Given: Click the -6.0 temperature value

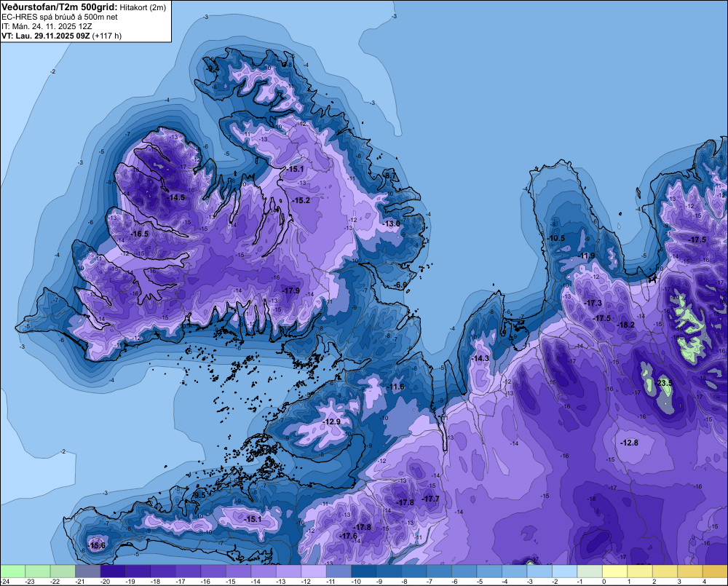Looking at the screenshot, I should click(x=400, y=285).
